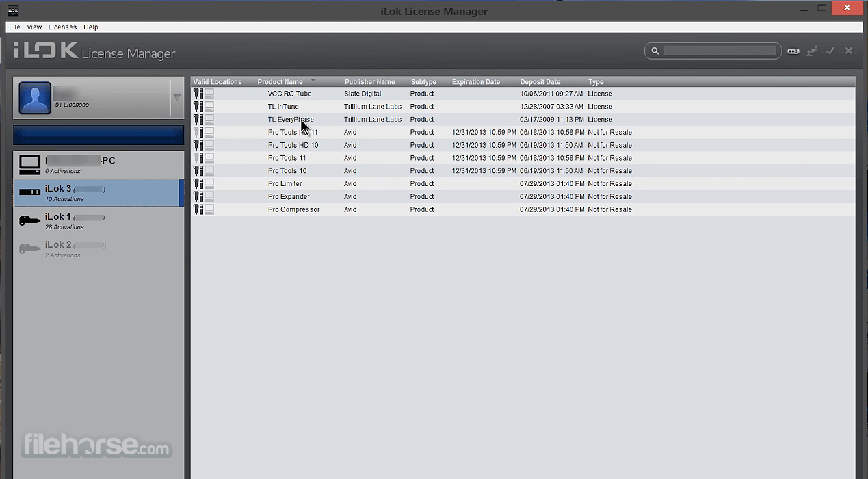The width and height of the screenshot is (868, 479).
Task: Click deposit date 12/28/2007 03:33 AM
Action: tap(551, 107)
